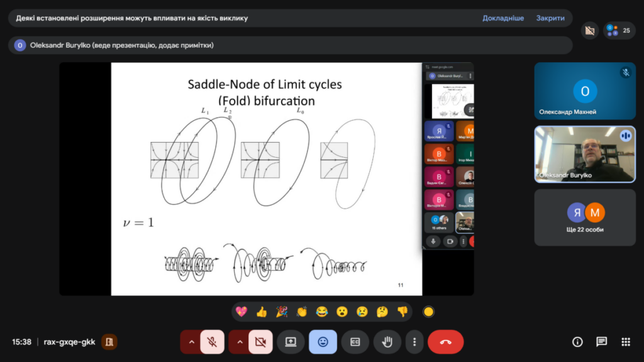Close the emoji reactions bar
The width and height of the screenshot is (644, 362).
tap(323, 342)
